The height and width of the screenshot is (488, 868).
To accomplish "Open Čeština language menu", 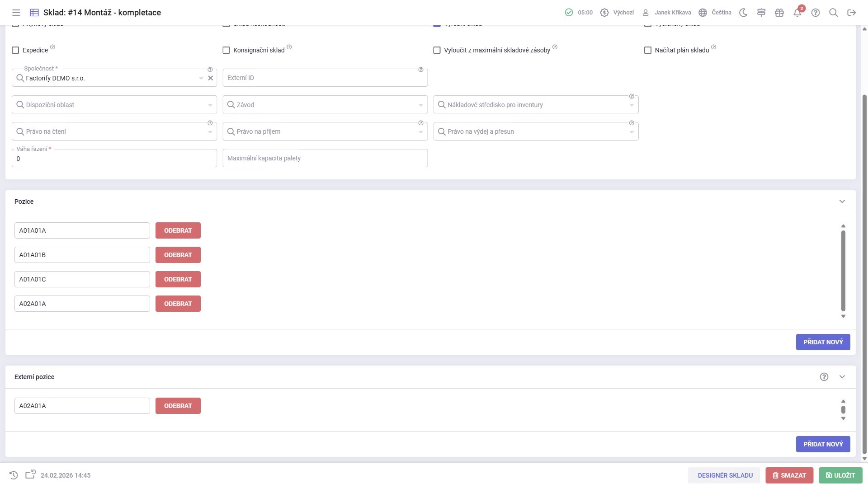I will 715,13.
